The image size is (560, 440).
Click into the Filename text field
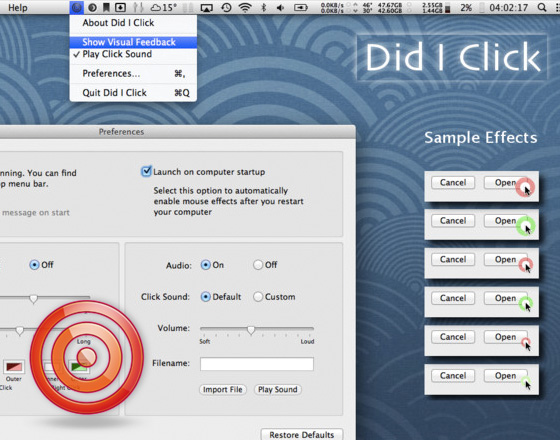[x=257, y=364]
